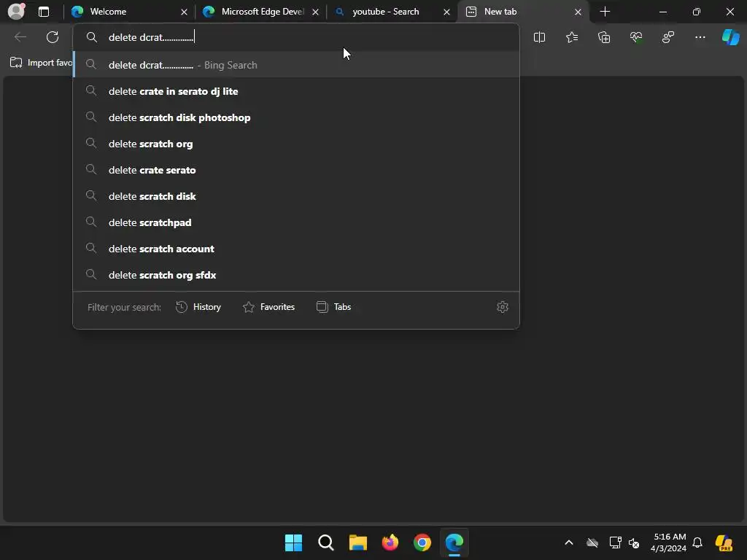Filter search by Favorites
Viewport: 747px width, 560px height.
point(268,307)
